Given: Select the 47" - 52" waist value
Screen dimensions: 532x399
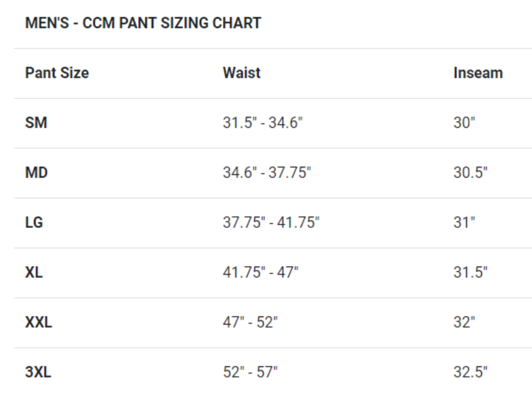Looking at the screenshot, I should pos(250,322).
